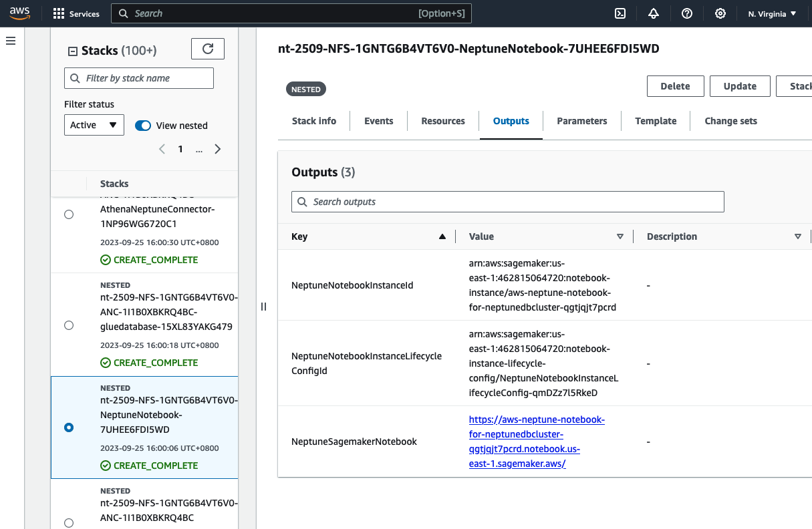Open the Active filter status dropdown
This screenshot has width=812, height=529.
tap(94, 125)
